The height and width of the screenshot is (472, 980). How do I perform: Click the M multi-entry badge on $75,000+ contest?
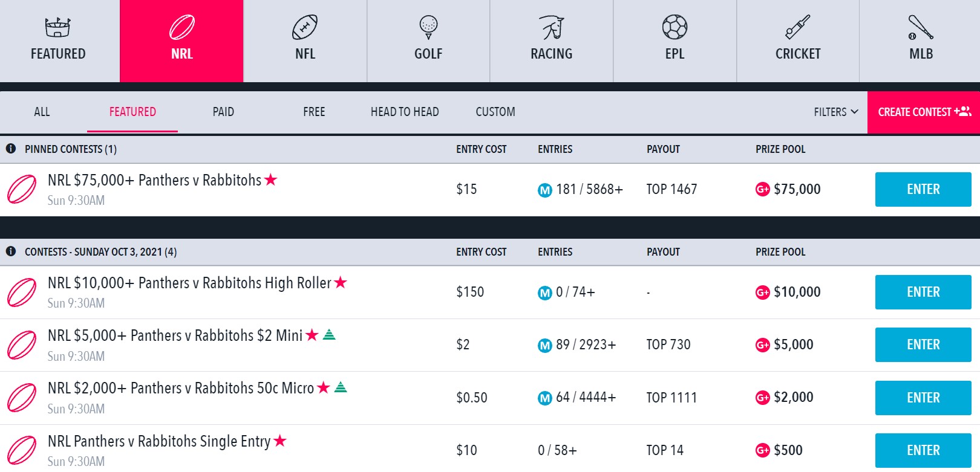[x=545, y=190]
